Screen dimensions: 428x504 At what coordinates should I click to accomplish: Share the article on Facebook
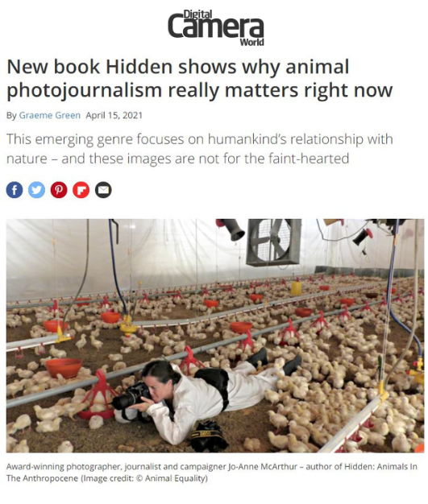point(15,190)
